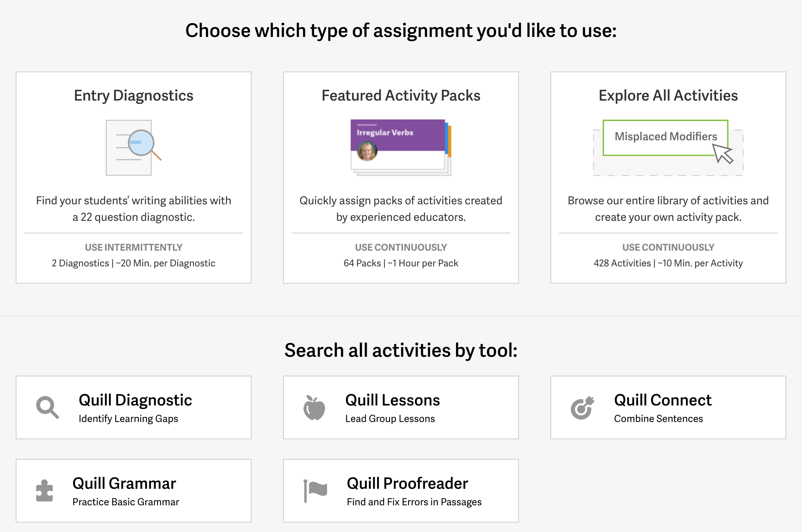
Task: Choose the Quill Connect tool title
Action: click(x=663, y=400)
